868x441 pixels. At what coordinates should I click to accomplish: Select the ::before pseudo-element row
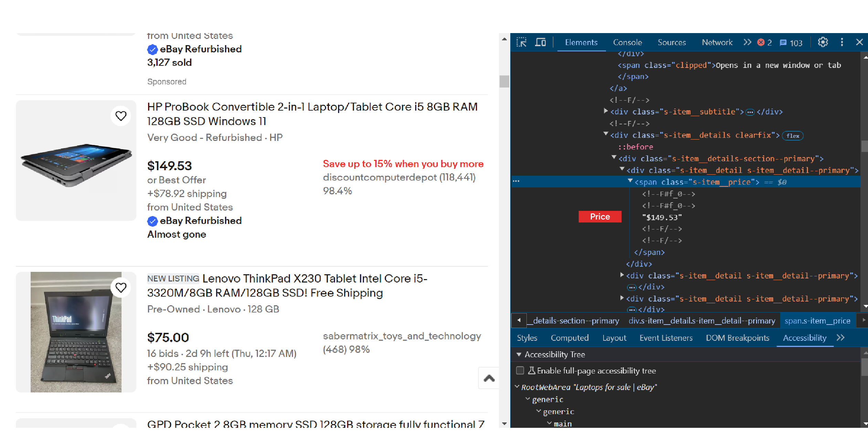pyautogui.click(x=636, y=147)
